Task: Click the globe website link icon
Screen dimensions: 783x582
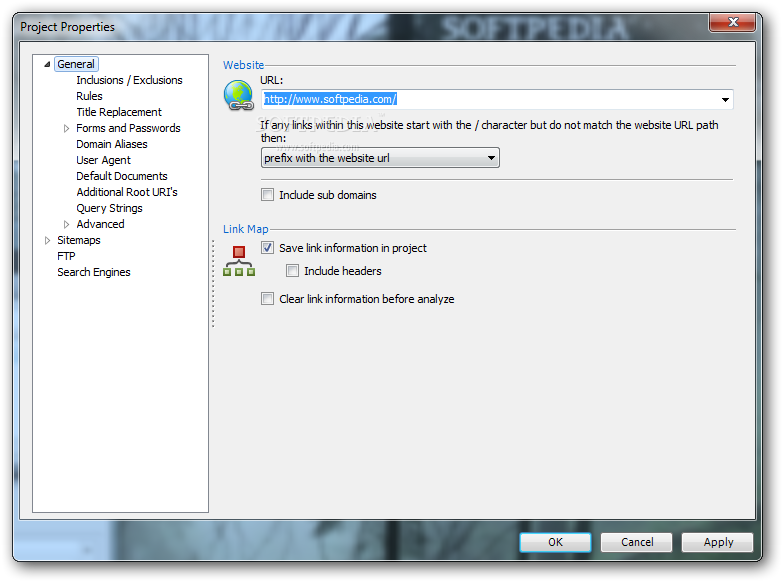Action: (239, 95)
